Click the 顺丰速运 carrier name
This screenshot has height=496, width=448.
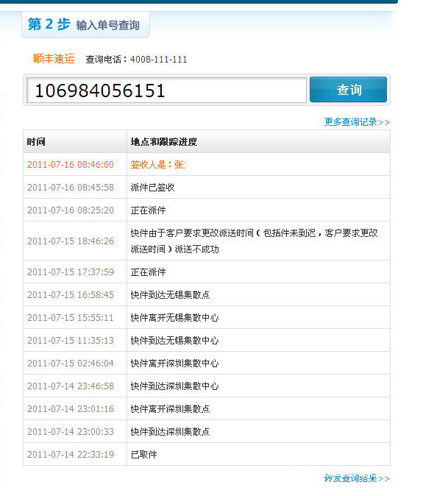point(54,59)
